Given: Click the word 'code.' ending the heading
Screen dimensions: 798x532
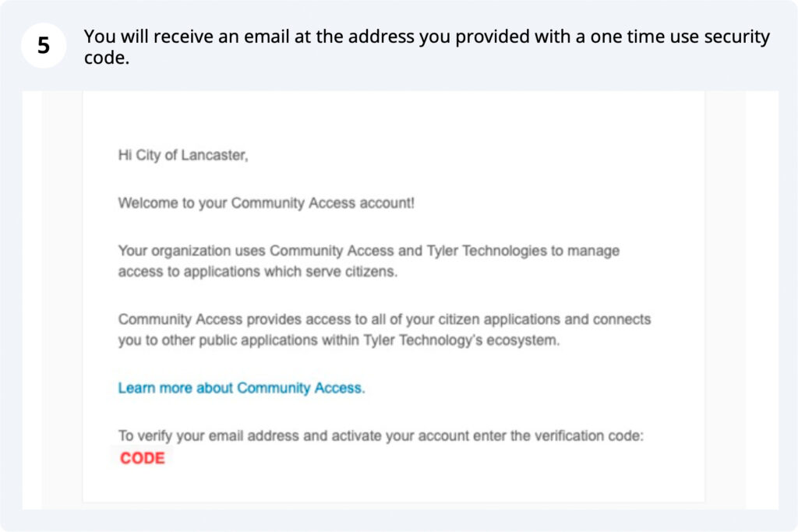Looking at the screenshot, I should (106, 58).
